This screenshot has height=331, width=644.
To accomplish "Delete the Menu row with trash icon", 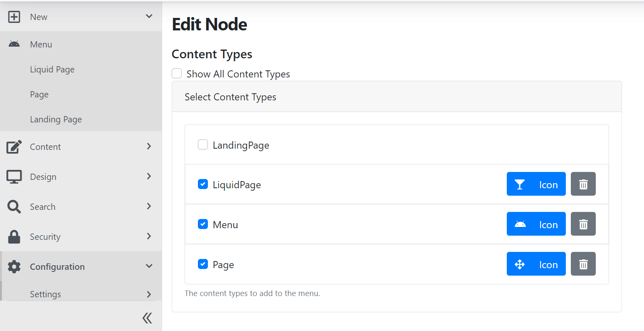I will [x=583, y=224].
